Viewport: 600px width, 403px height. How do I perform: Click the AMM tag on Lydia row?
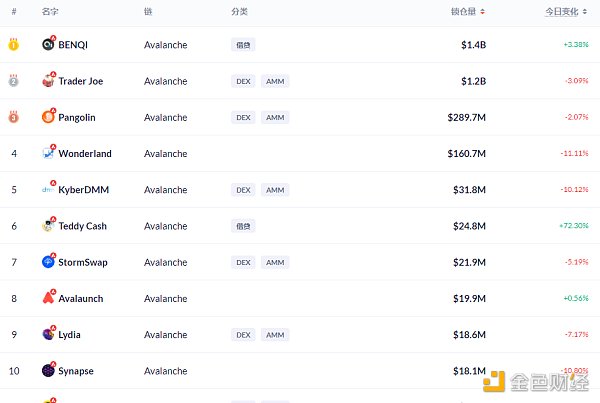(x=275, y=334)
